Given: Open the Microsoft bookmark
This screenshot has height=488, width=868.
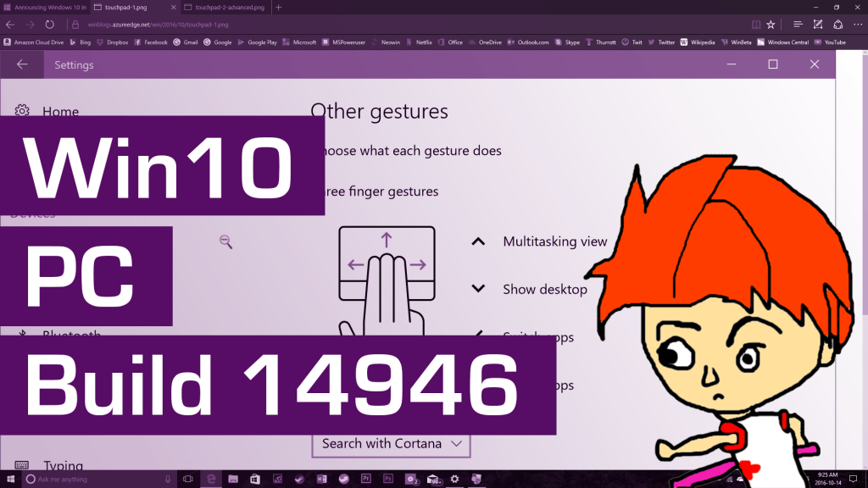Looking at the screenshot, I should pyautogui.click(x=299, y=42).
